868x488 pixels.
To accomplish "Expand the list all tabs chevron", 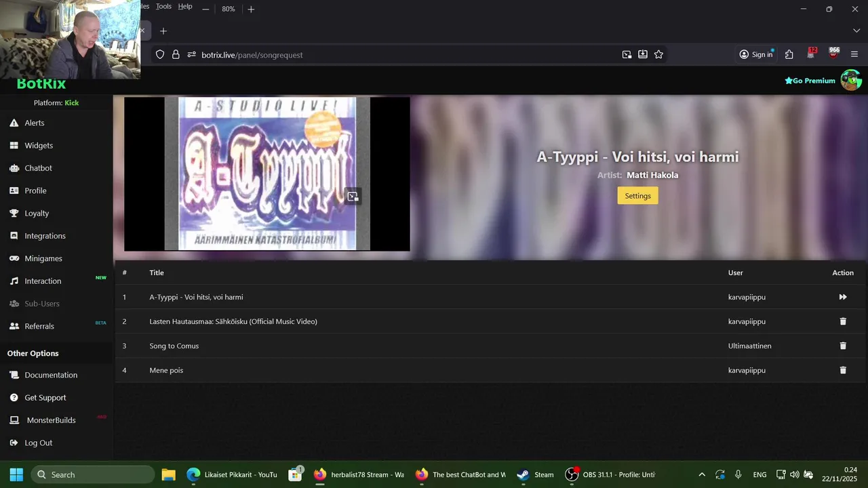I will coord(856,31).
